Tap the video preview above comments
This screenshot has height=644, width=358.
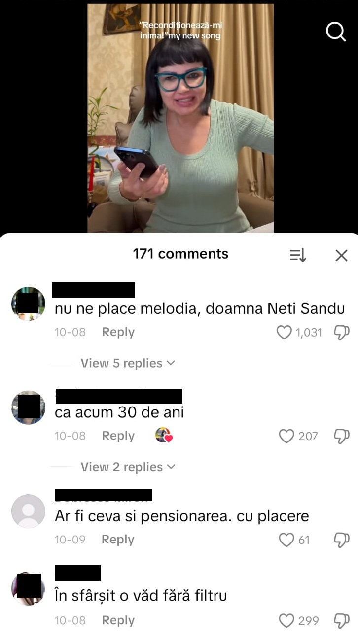point(180,118)
